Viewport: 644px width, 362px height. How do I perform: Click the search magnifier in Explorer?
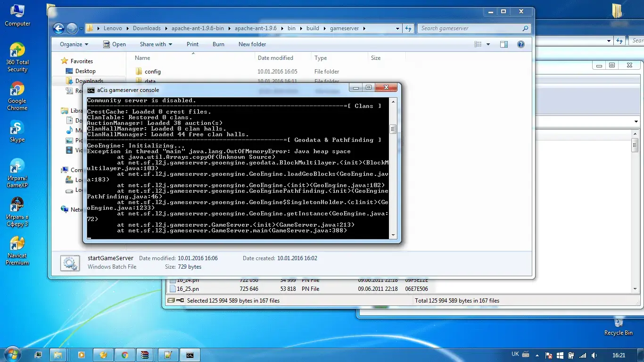(x=525, y=28)
